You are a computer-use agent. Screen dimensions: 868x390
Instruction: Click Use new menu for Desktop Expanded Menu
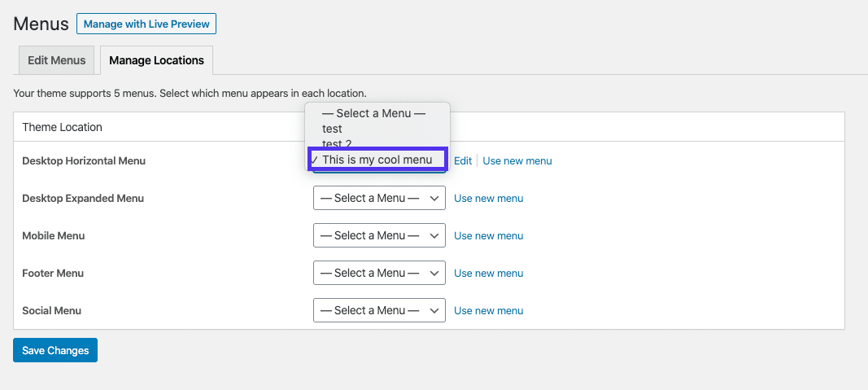[x=488, y=199]
